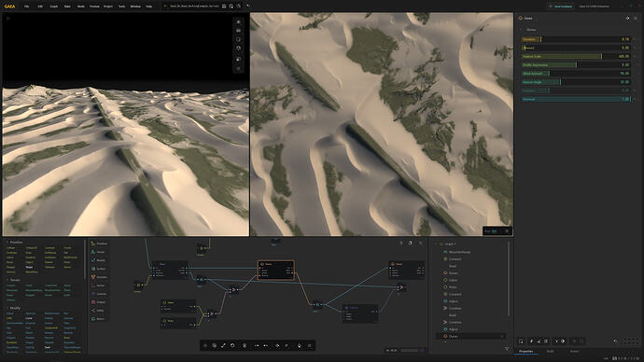Image resolution: width=644 pixels, height=362 pixels.
Task: Click the second icon right of the file name
Action: [231, 7]
